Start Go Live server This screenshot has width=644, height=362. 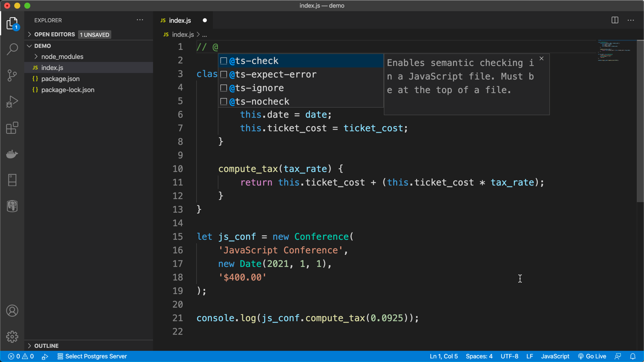pyautogui.click(x=592, y=356)
